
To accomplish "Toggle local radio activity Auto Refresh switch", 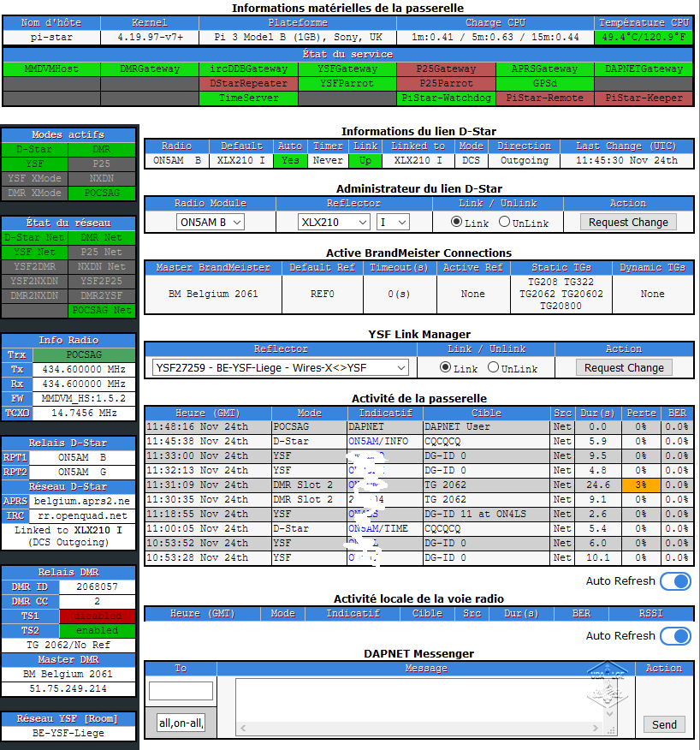I will (x=675, y=636).
